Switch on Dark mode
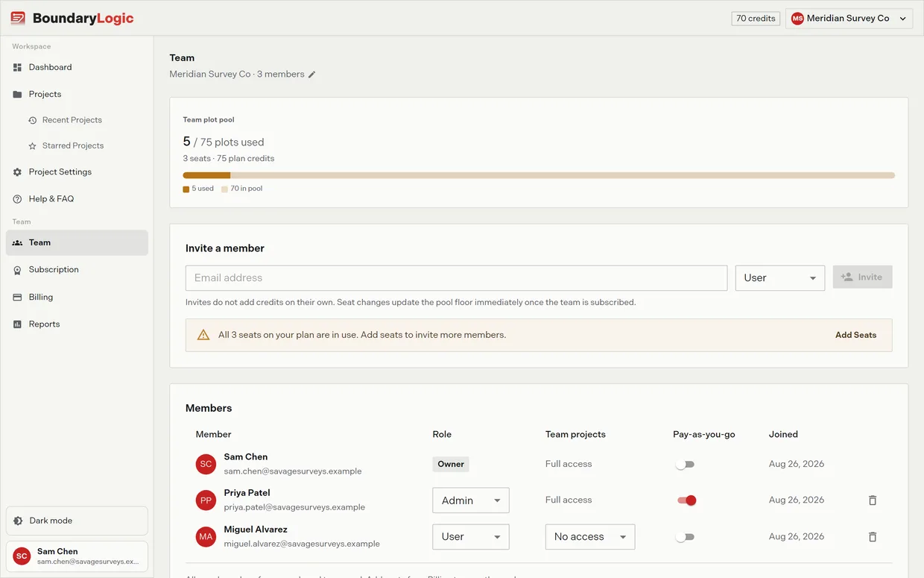The image size is (924, 578). [x=77, y=521]
